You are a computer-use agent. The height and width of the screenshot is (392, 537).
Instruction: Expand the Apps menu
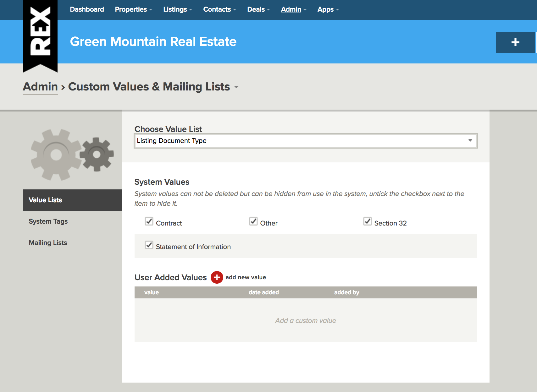328,9
